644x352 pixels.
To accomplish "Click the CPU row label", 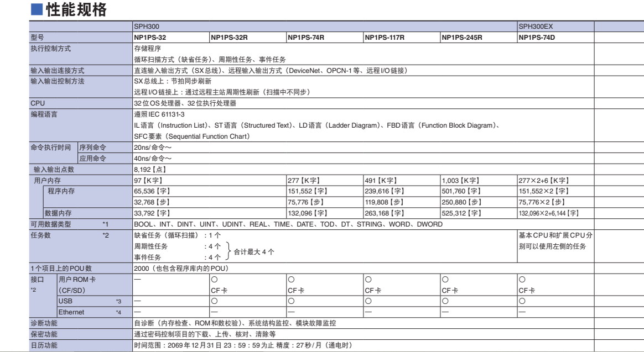I will point(38,103).
